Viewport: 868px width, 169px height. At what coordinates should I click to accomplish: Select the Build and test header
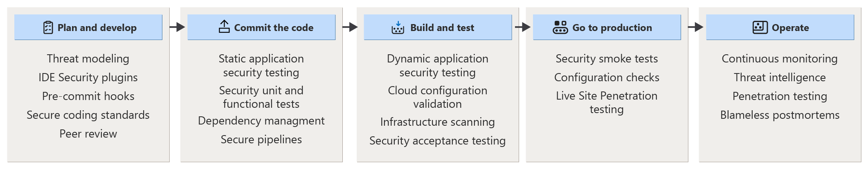coord(442,28)
